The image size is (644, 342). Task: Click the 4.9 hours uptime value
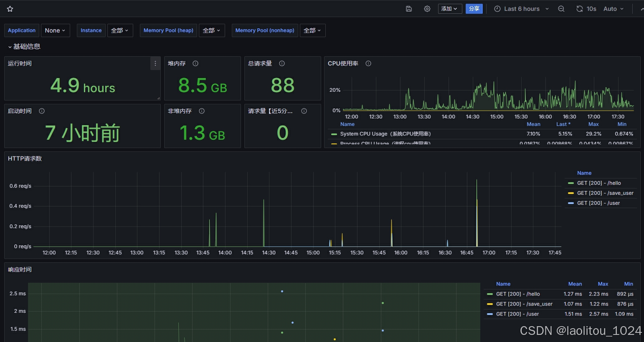(83, 86)
